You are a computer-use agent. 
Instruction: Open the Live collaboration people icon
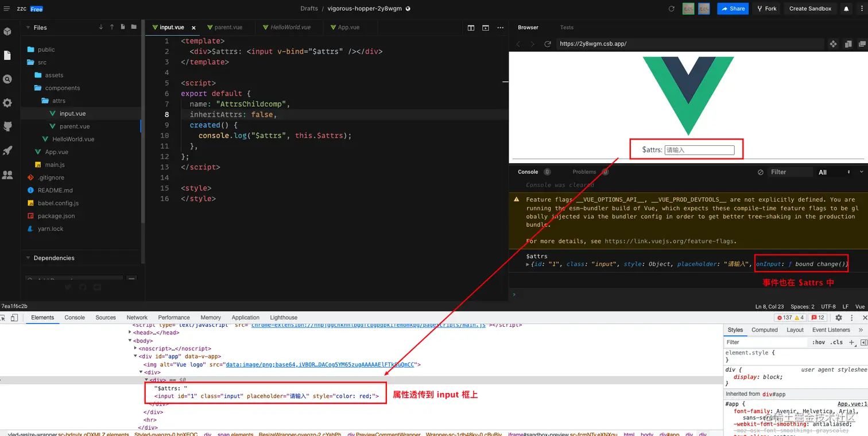coord(7,175)
